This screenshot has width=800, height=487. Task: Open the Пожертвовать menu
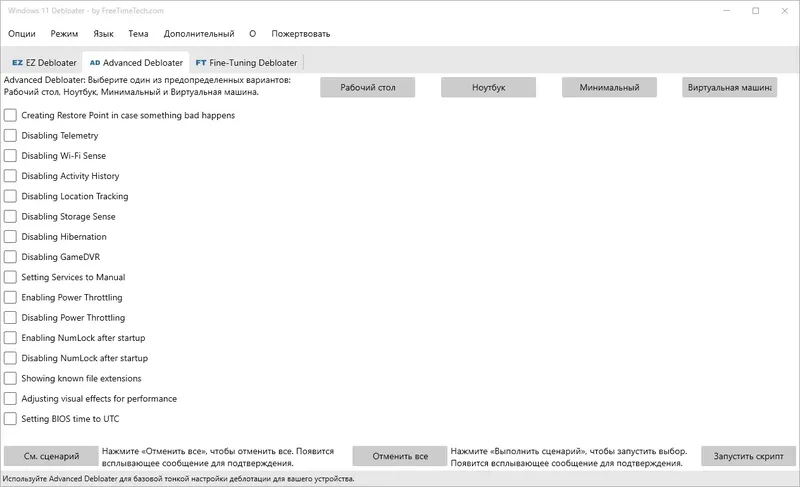coord(301,34)
